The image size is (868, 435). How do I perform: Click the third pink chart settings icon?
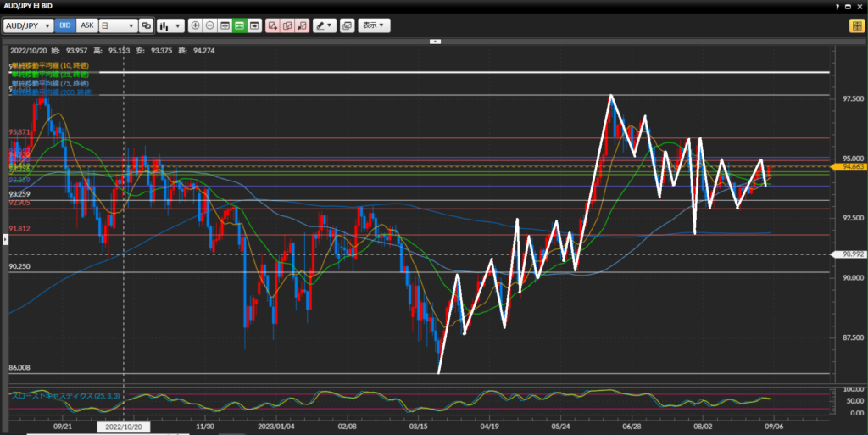pos(302,25)
